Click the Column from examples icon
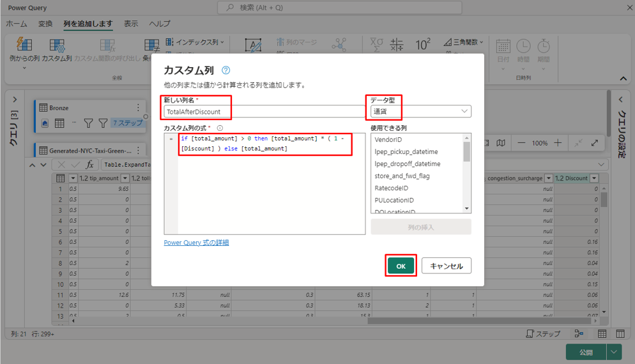The height and width of the screenshot is (364, 635). 24,45
